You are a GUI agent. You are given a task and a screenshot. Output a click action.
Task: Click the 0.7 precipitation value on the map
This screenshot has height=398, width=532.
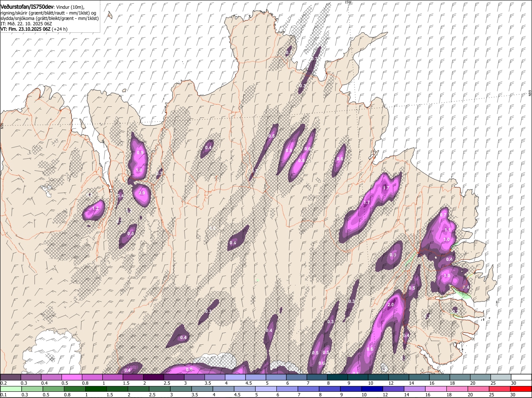pos(443,215)
